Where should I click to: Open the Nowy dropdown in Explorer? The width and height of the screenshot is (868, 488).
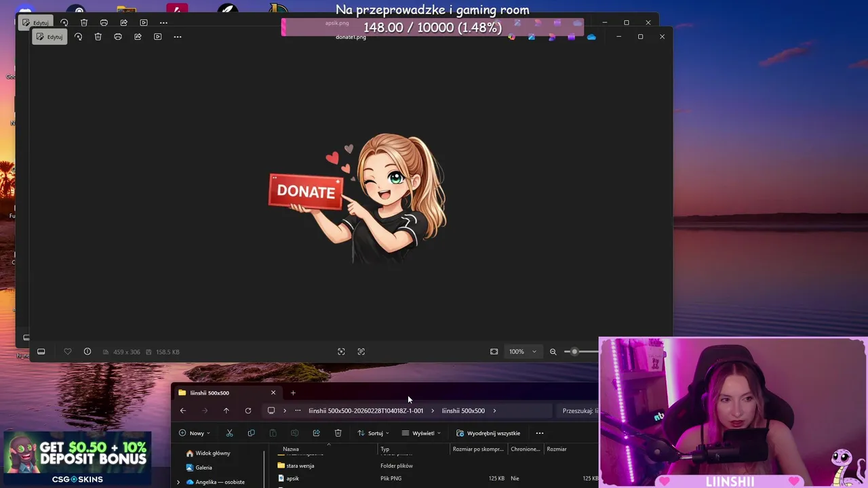click(x=195, y=433)
